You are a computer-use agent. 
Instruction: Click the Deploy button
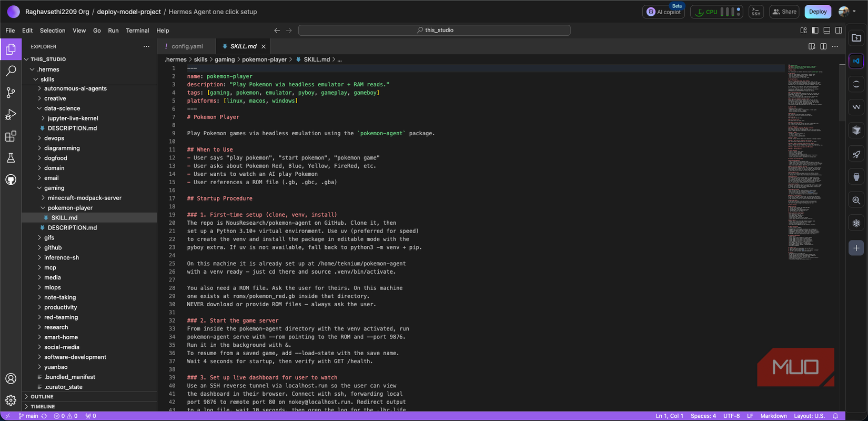[x=817, y=12]
